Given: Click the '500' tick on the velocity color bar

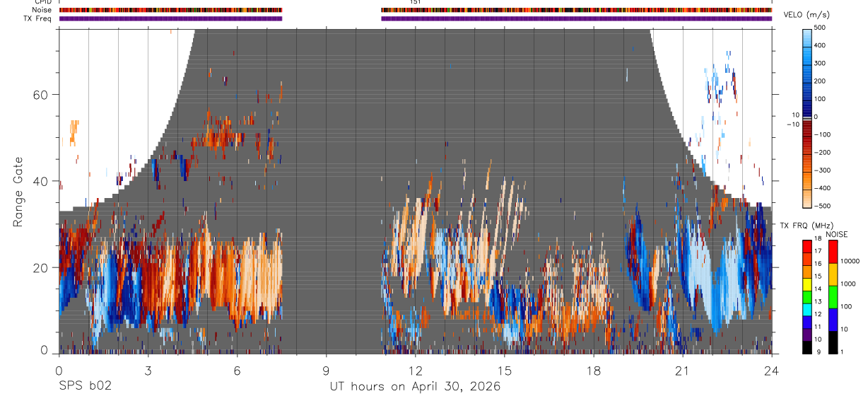Looking at the screenshot, I should (821, 28).
